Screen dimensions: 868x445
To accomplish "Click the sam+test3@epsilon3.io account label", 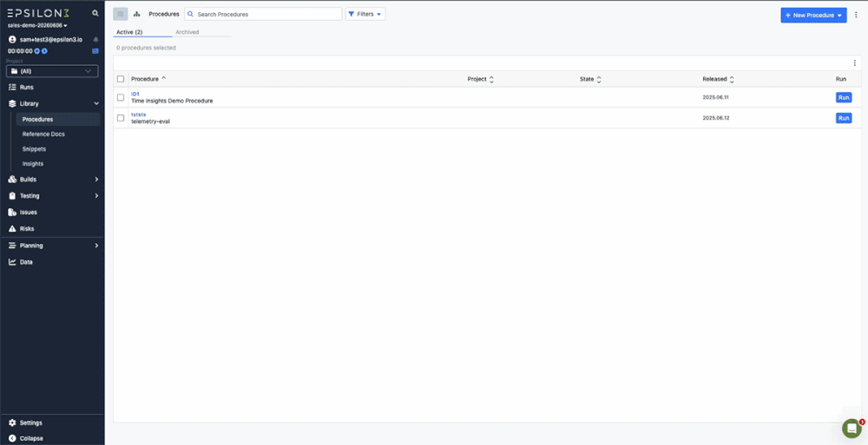I will click(x=51, y=39).
